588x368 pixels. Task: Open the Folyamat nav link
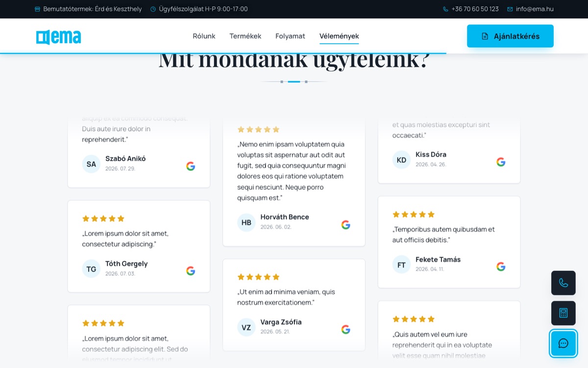(290, 36)
